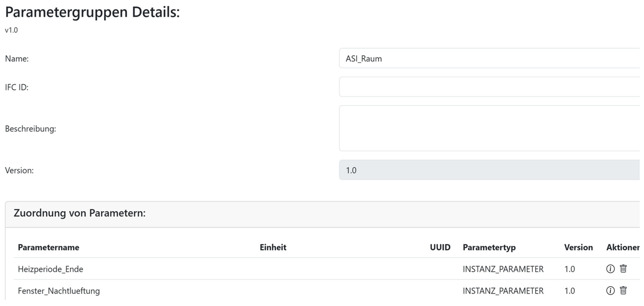
Task: Click the UUID column header
Action: [x=440, y=247]
